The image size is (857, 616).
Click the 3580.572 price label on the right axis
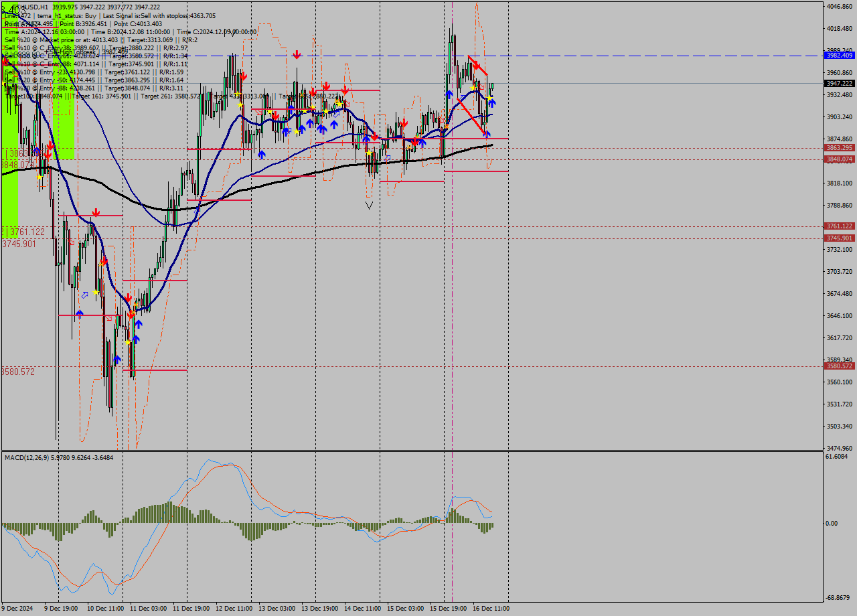839,366
